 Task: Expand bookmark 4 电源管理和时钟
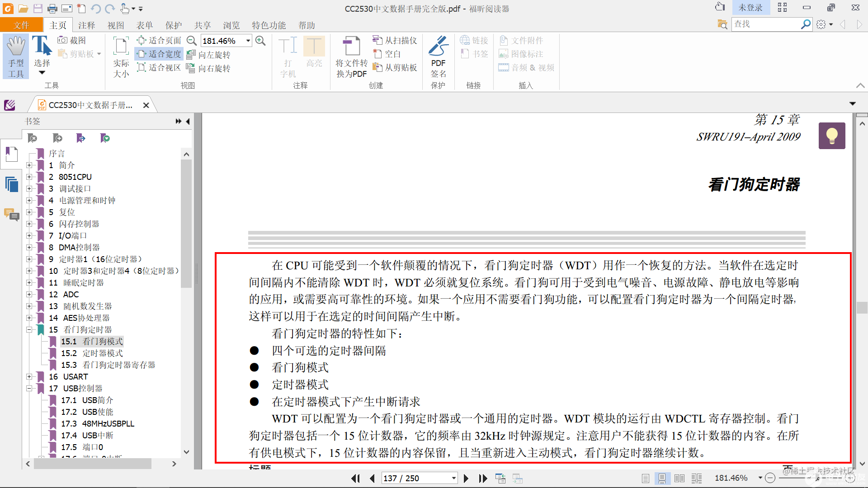(x=29, y=201)
